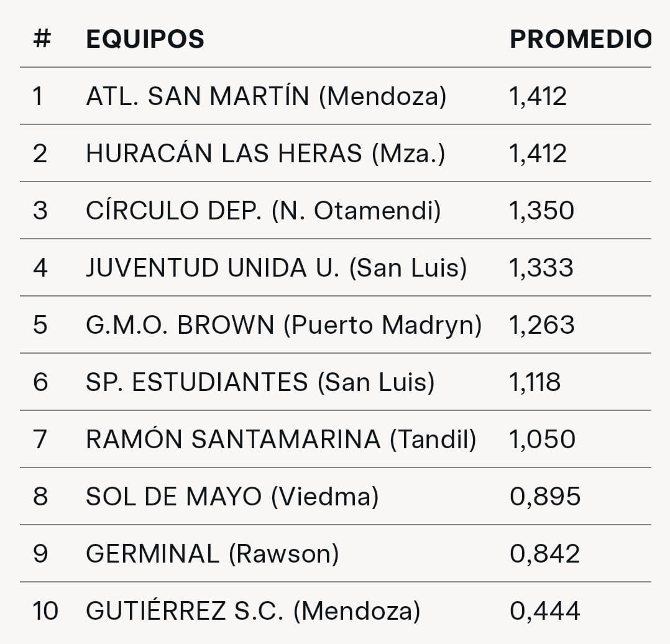Select GUTIÉRREZ S.C. (Mendoza) team
The height and width of the screenshot is (644, 670).
point(253,610)
